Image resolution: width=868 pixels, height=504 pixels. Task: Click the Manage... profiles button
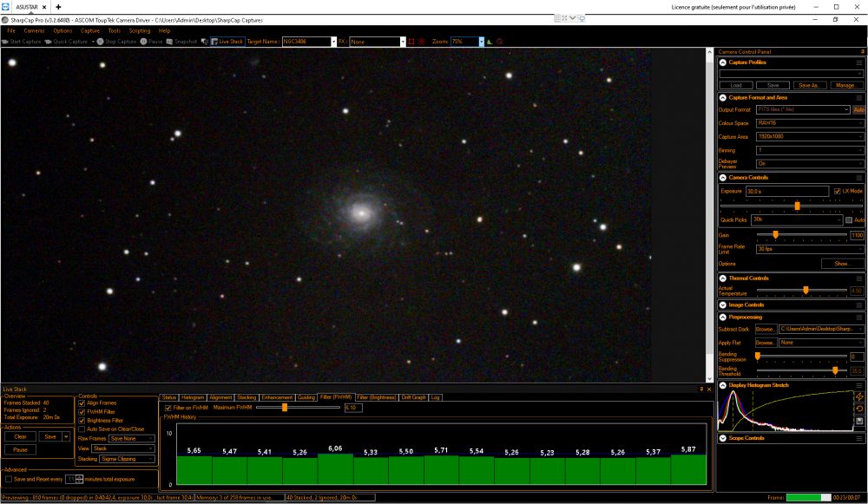[845, 85]
